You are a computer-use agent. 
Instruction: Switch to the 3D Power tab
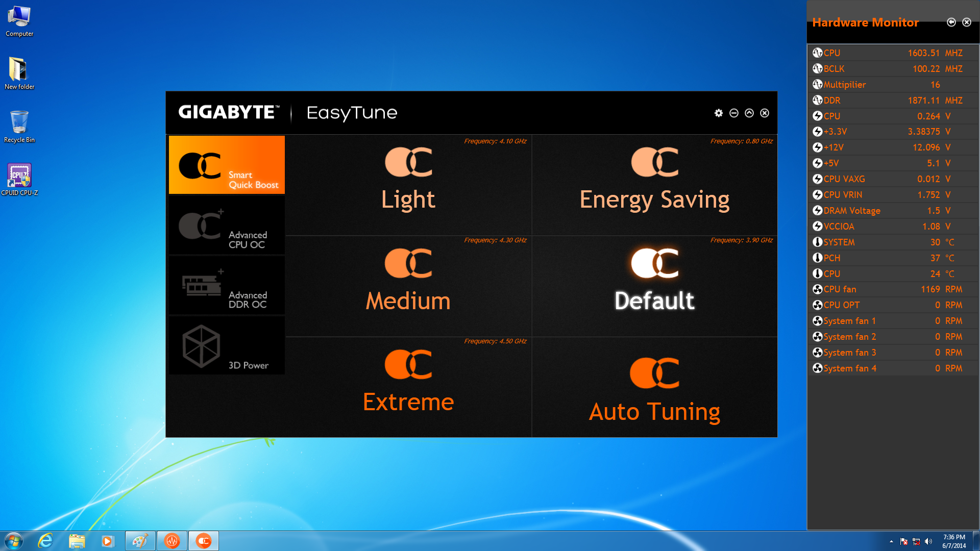click(227, 345)
